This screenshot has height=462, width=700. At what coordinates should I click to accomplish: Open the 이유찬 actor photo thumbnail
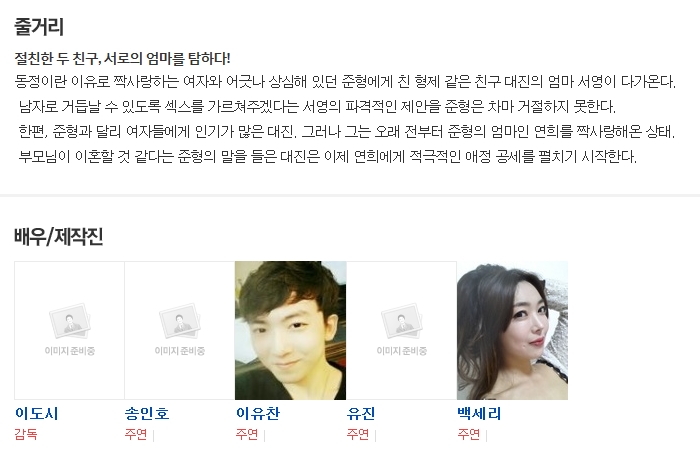pyautogui.click(x=290, y=330)
